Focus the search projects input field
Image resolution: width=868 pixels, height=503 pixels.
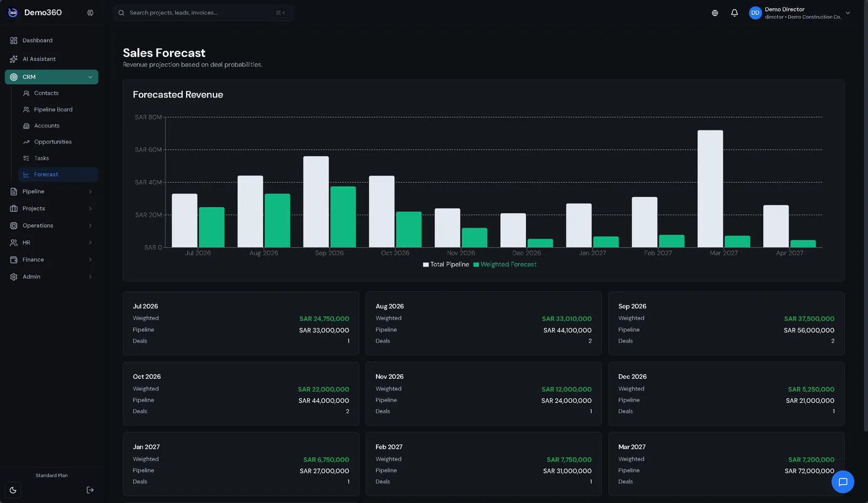(203, 12)
